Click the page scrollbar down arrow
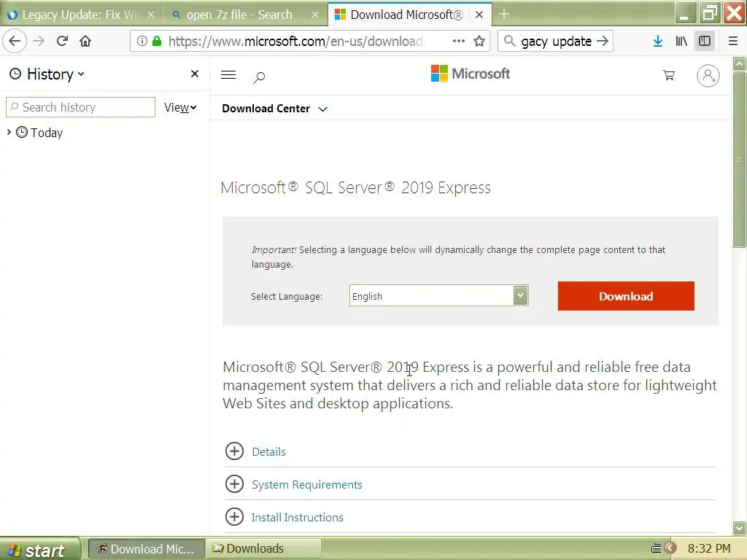Image resolution: width=747 pixels, height=560 pixels. coord(740,528)
